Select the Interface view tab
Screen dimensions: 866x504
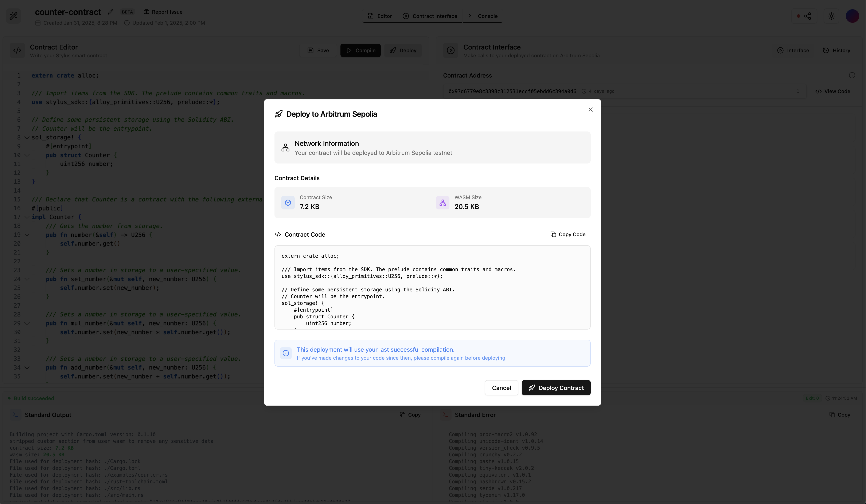pyautogui.click(x=793, y=51)
